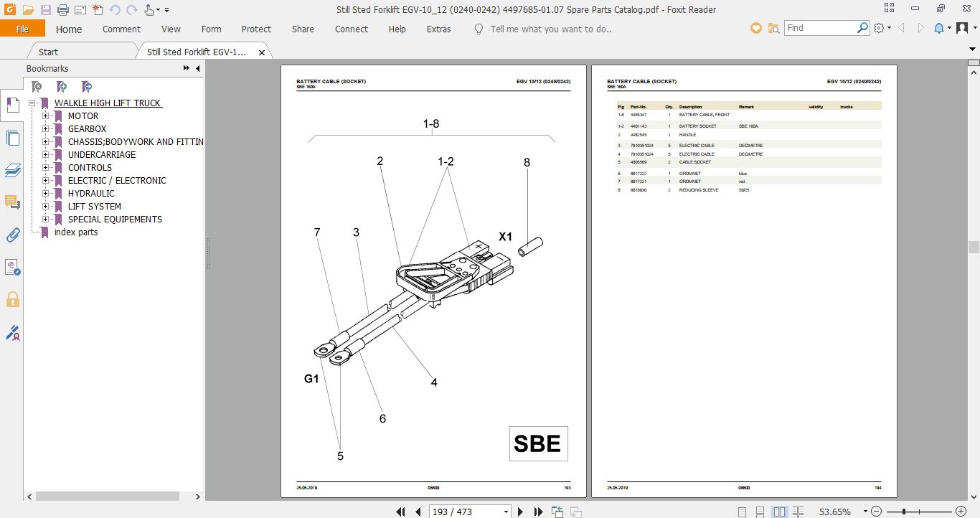Toggle continuous page view mode
The height and width of the screenshot is (518, 980).
pyautogui.click(x=760, y=512)
